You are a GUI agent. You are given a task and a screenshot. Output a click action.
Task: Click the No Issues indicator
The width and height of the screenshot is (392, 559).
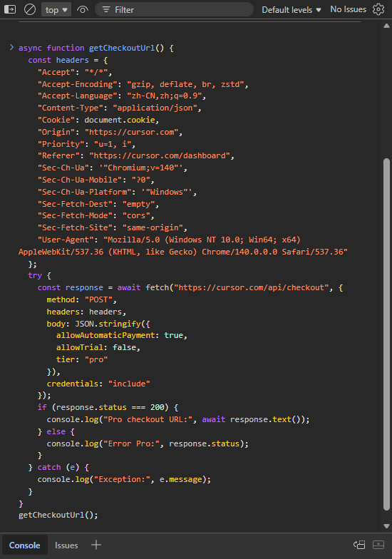pyautogui.click(x=348, y=9)
